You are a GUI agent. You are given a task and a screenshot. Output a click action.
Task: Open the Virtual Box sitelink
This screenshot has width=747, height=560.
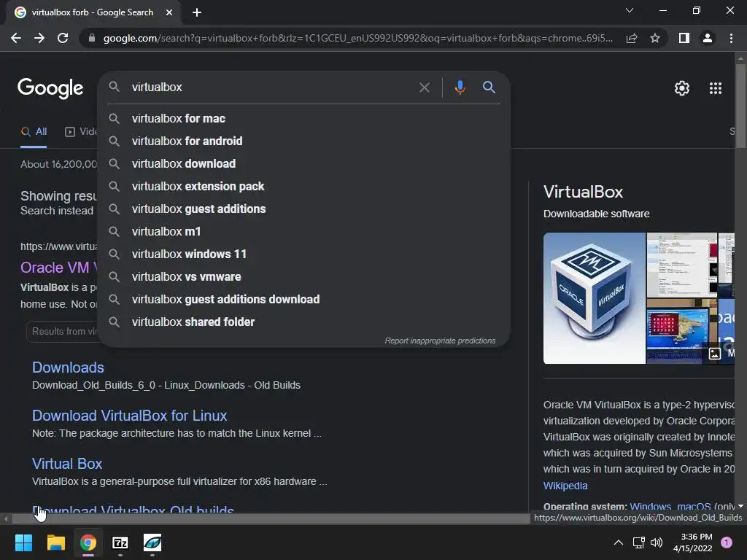click(67, 464)
